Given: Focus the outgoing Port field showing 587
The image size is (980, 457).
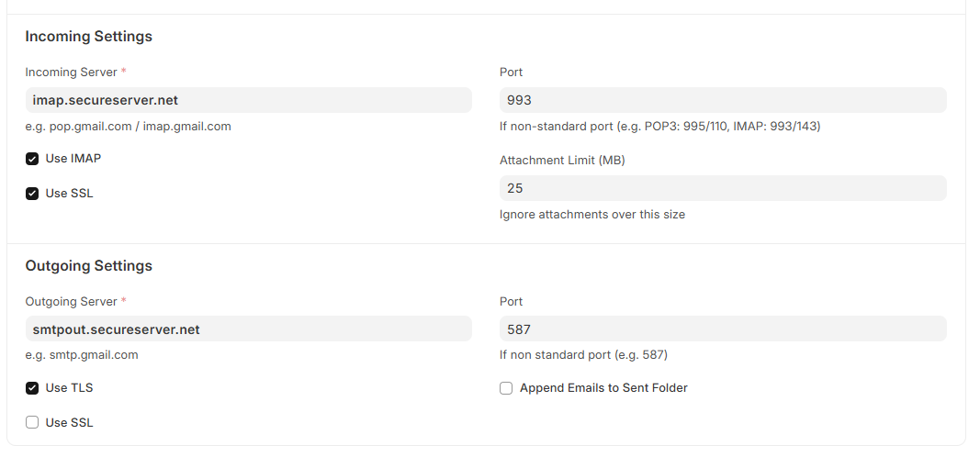Looking at the screenshot, I should pos(723,329).
